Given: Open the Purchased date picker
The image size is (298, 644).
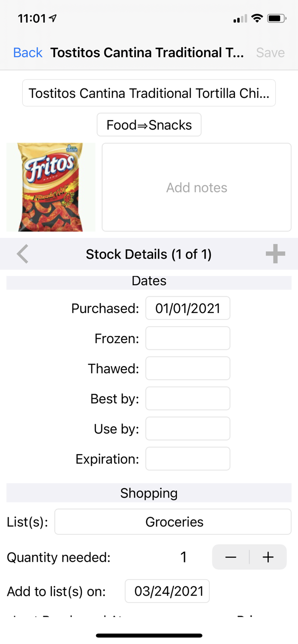Looking at the screenshot, I should point(188,308).
